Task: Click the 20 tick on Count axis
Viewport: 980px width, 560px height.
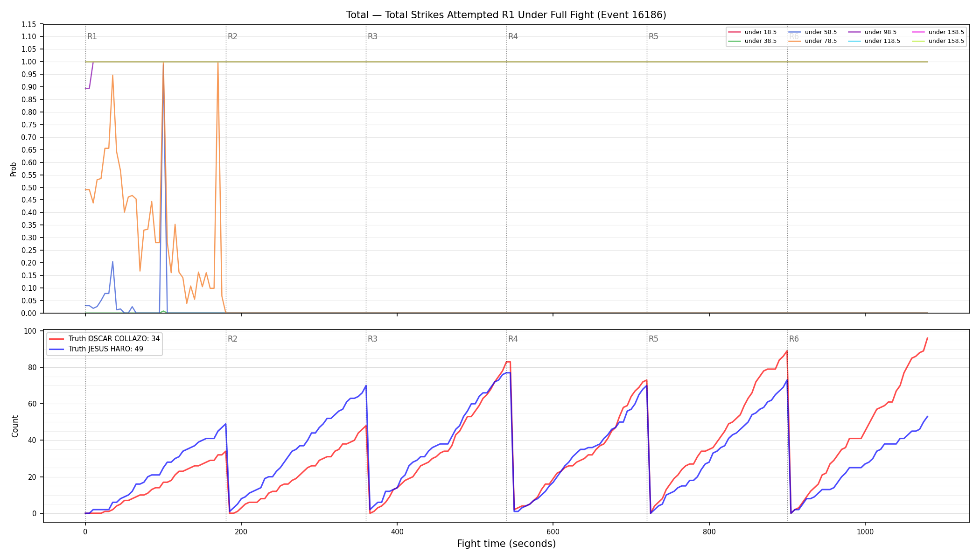Action: pyautogui.click(x=32, y=477)
